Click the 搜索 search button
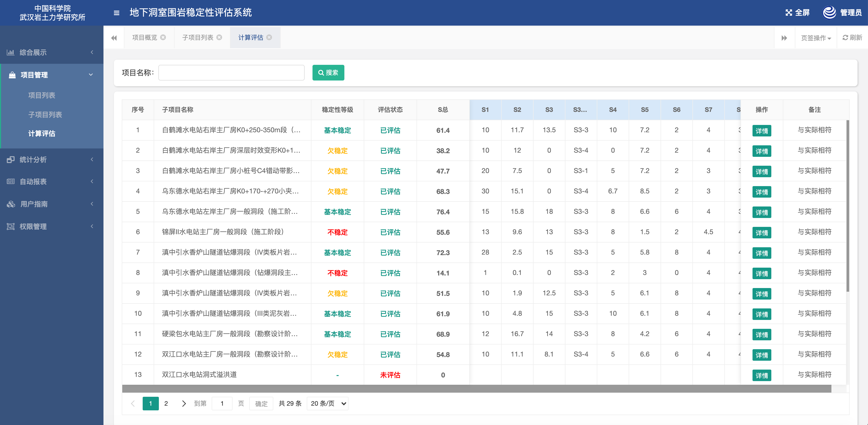The width and height of the screenshot is (868, 425). click(x=328, y=72)
